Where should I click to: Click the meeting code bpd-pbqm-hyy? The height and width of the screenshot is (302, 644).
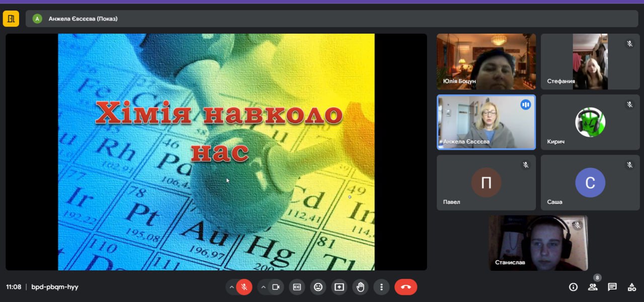55,287
